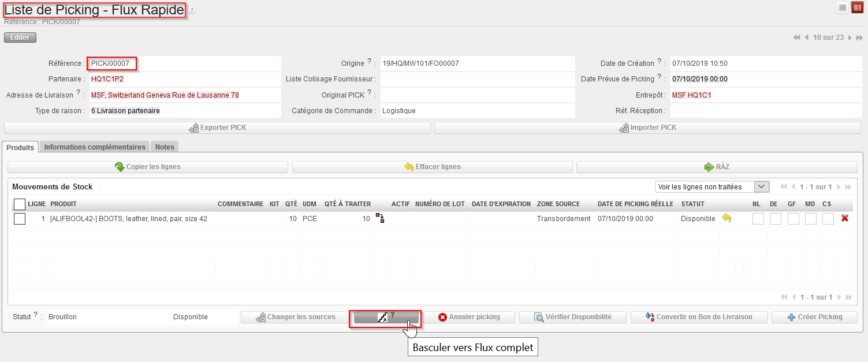The image size is (868, 362).
Task: Switch to form view icon at top right
Action: (857, 8)
